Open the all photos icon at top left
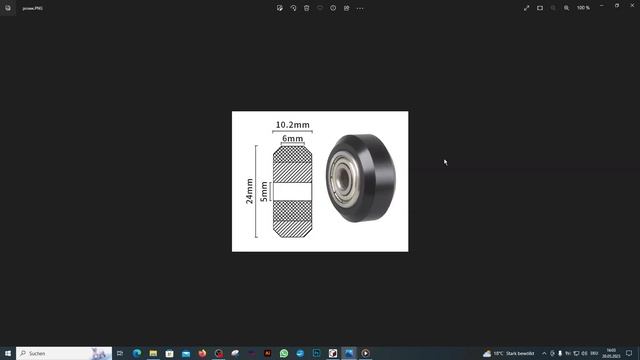Viewport: 640px width, 360px height. 8,8
